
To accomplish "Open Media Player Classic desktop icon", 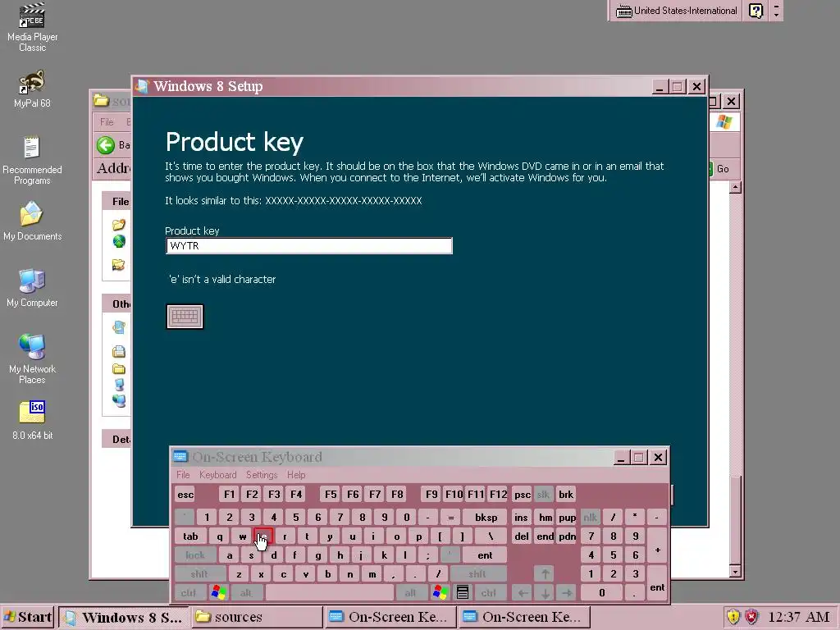I will point(32,27).
